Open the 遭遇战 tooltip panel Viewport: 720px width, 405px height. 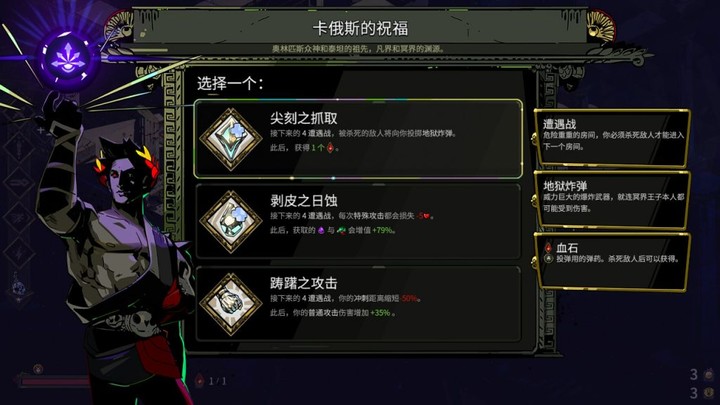pos(612,138)
